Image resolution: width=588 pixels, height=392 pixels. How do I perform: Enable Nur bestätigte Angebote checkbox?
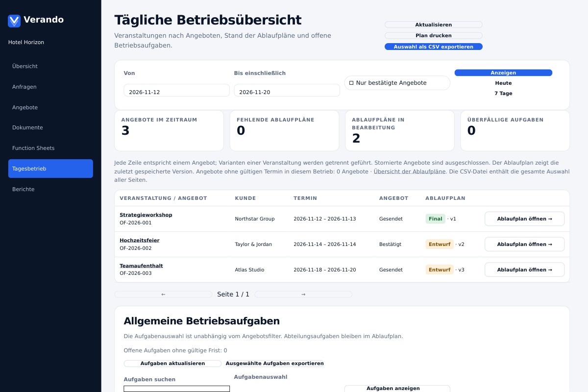pyautogui.click(x=351, y=83)
